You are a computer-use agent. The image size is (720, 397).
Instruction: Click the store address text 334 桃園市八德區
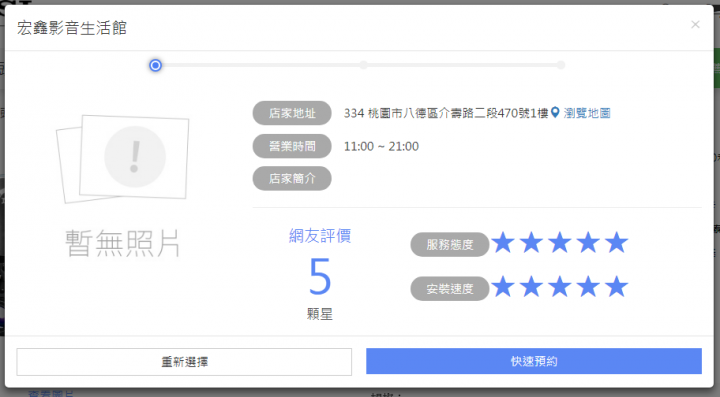[x=446, y=113]
